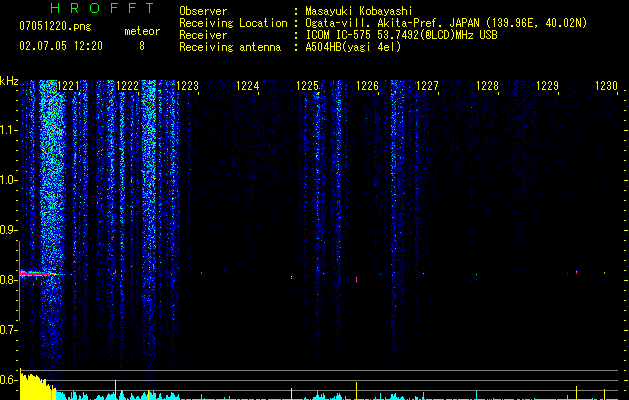This screenshot has width=629, height=400.
Task: Click the Observer field label
Action: 203,11
